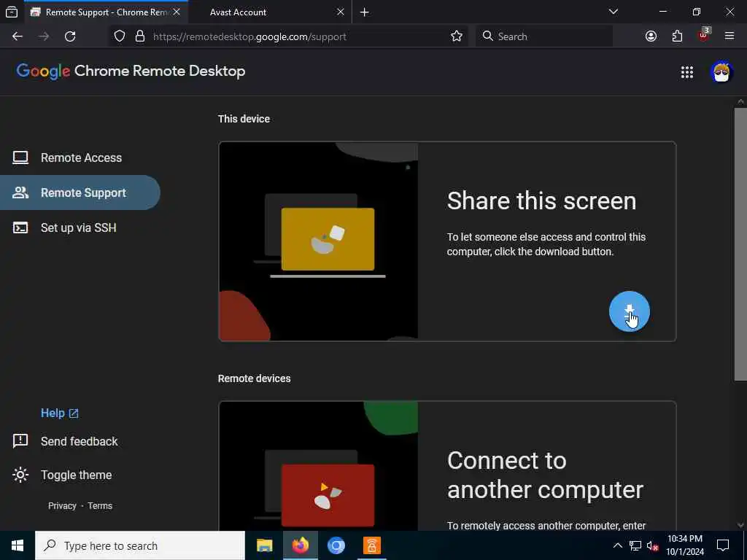Open the Google apps grid
Viewport: 747px width, 560px height.
point(687,72)
